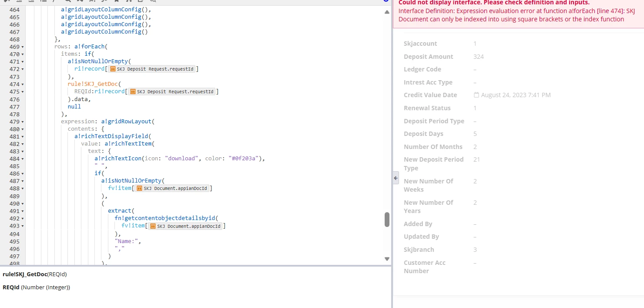Click the record icon in line 472 requestId chip

point(113,69)
